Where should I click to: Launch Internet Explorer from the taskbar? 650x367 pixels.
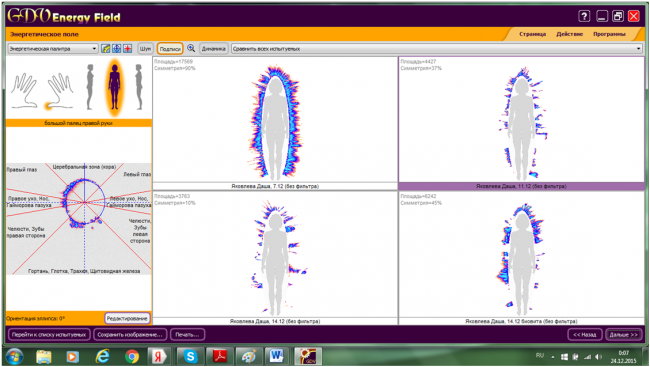pos(102,356)
